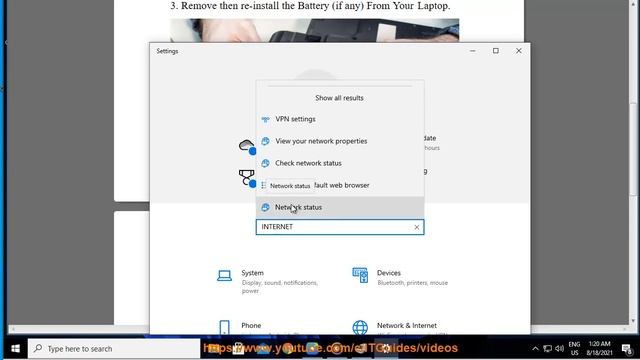Click the laptop battery image in the document
The width and height of the screenshot is (640, 360).
[x=315, y=30]
